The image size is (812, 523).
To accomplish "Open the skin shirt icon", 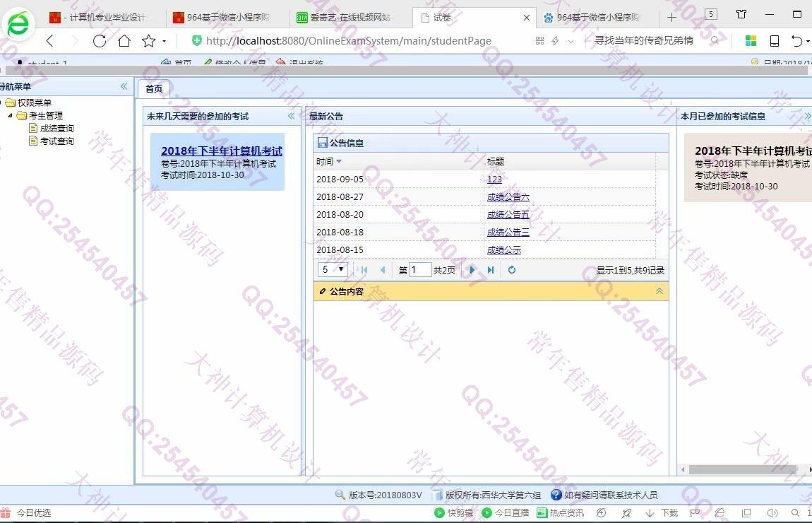I will tap(741, 14).
